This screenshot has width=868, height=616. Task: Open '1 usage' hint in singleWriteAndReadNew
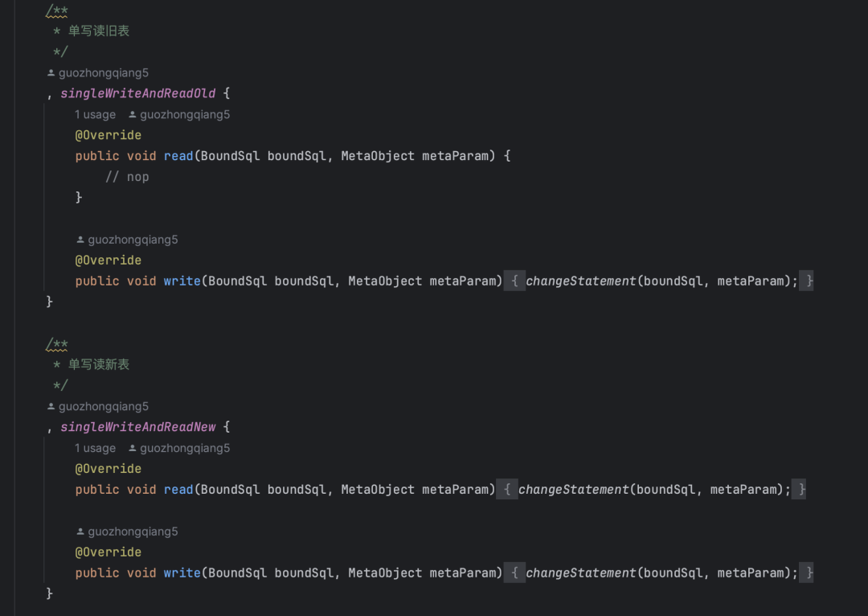[x=95, y=448]
